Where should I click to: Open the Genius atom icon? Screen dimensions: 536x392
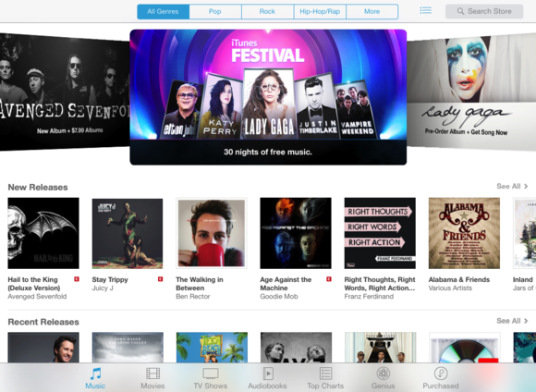384,374
